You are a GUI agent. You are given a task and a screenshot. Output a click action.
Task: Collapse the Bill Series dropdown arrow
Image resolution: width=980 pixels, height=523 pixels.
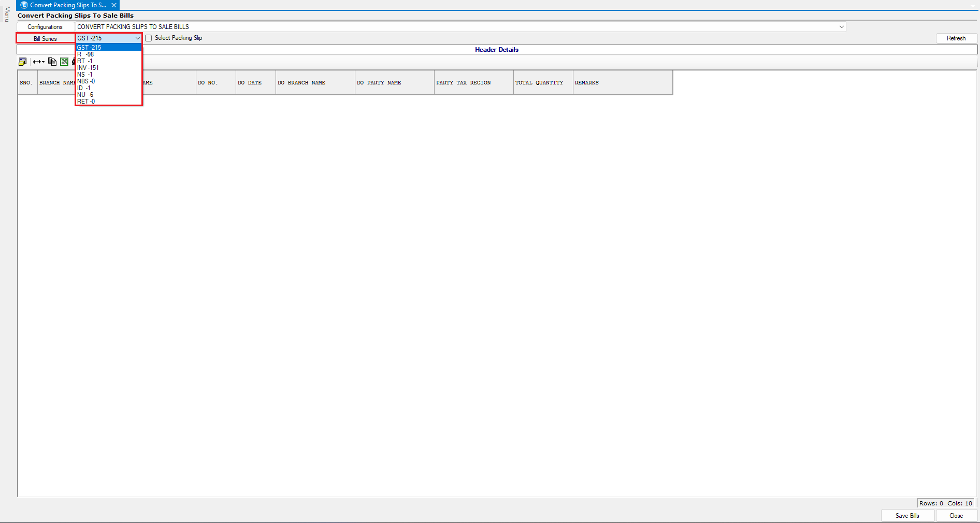tap(137, 38)
